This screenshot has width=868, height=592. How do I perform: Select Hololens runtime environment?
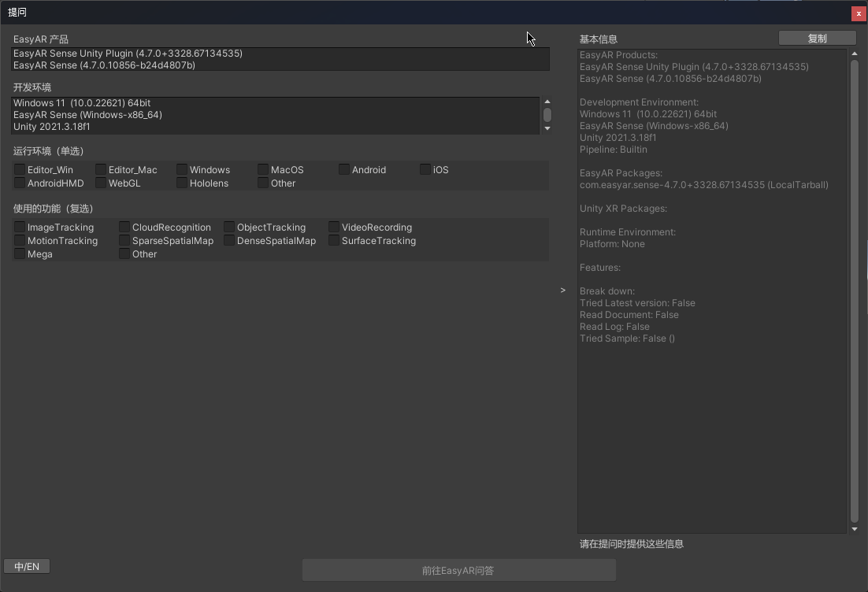(182, 183)
